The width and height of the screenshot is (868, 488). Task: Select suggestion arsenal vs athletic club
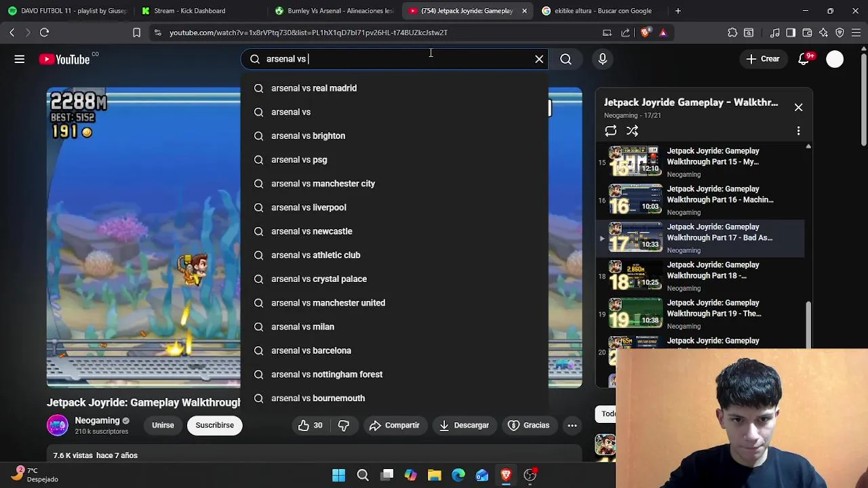(x=394, y=255)
